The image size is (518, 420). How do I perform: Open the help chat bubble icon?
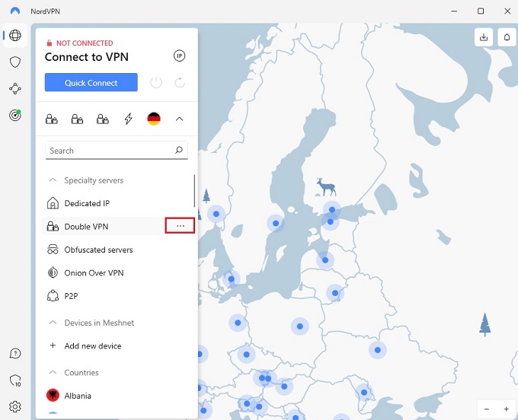click(15, 353)
